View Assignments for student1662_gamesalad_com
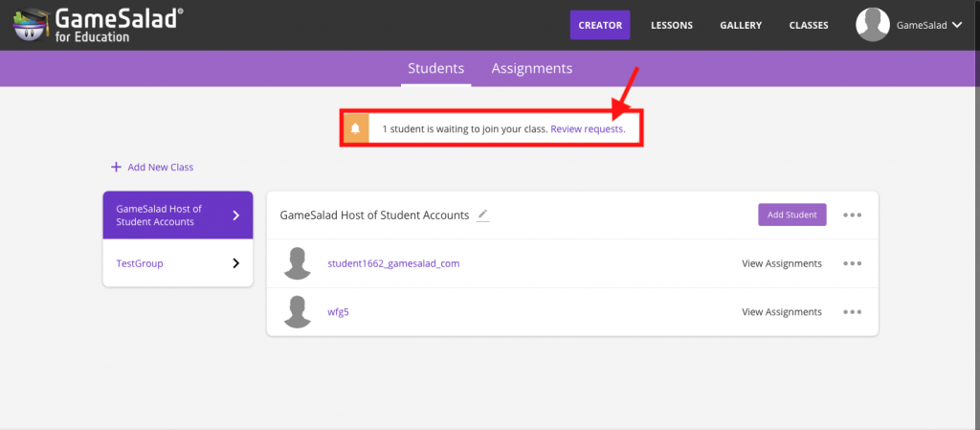This screenshot has height=430, width=980. (x=782, y=263)
